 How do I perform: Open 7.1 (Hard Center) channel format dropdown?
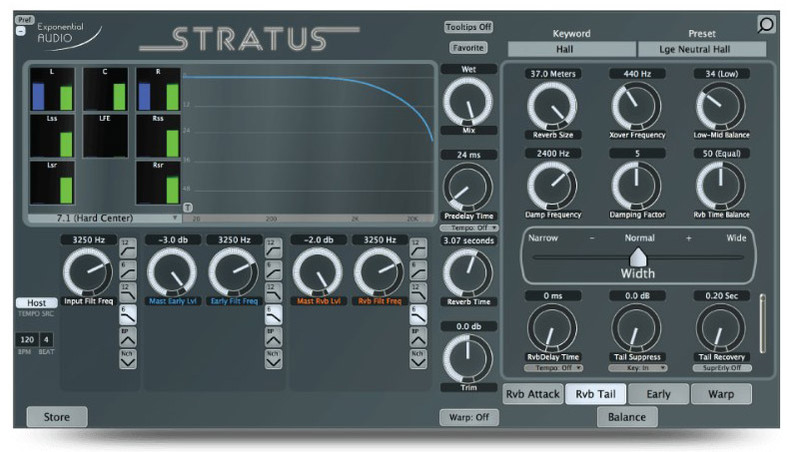tap(104, 218)
